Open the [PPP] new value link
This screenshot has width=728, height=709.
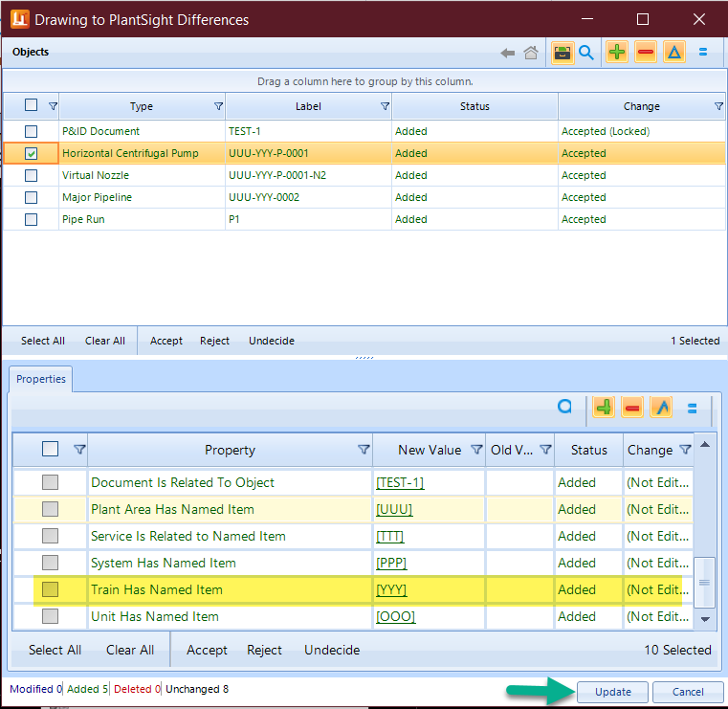pos(391,564)
